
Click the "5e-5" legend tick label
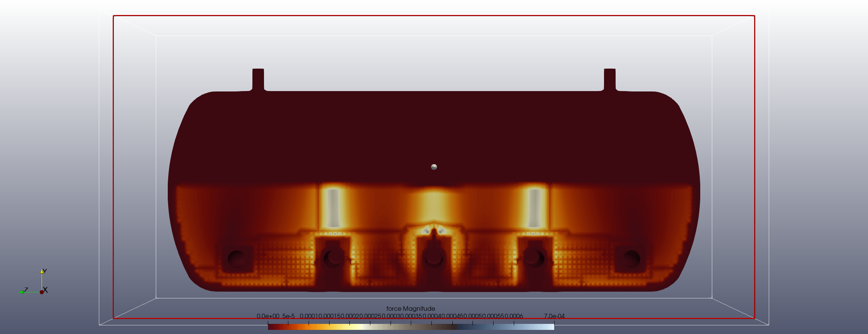point(288,316)
